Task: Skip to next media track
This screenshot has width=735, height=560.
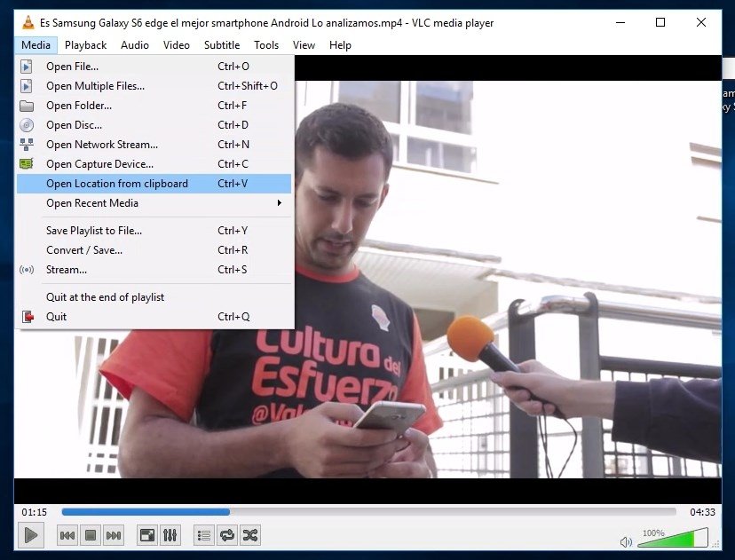Action: pyautogui.click(x=114, y=535)
